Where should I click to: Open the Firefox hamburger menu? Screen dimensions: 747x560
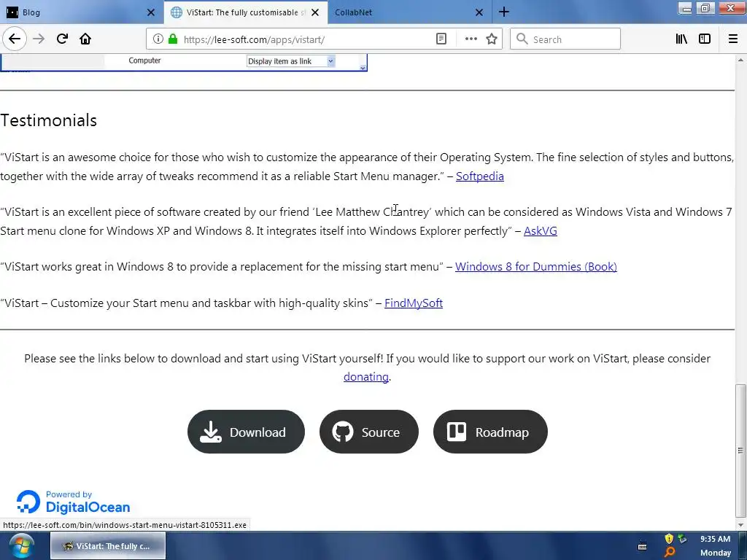(x=732, y=39)
